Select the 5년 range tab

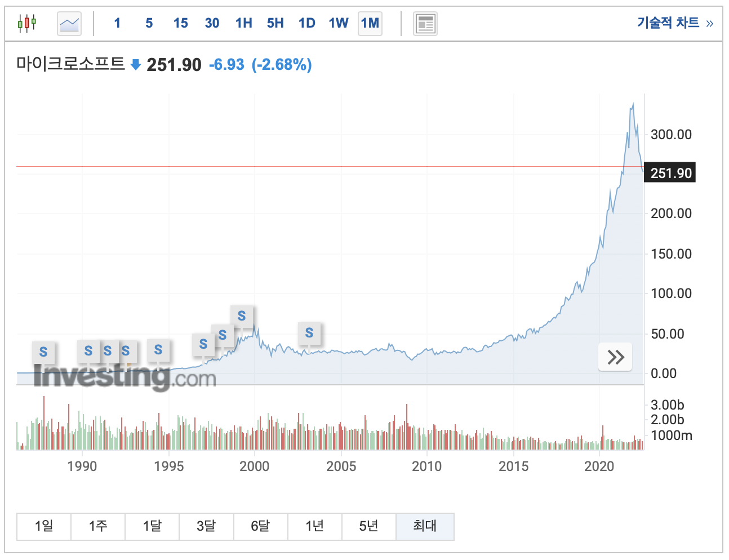(x=368, y=526)
